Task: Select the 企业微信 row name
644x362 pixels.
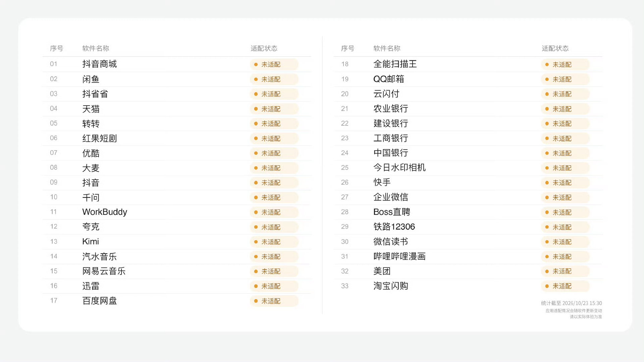Action: pyautogui.click(x=391, y=197)
